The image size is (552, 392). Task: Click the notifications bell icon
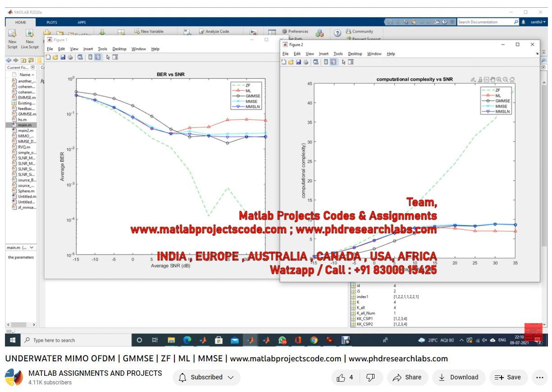click(x=524, y=22)
